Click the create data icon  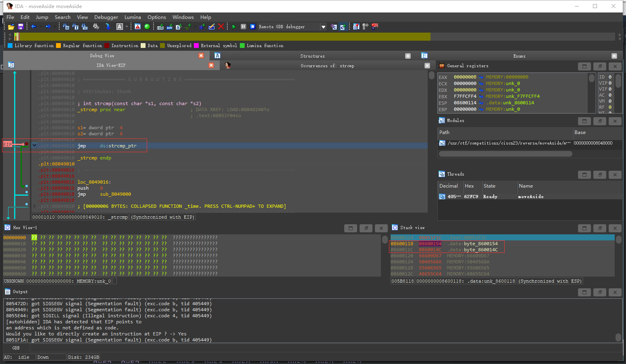point(170,27)
